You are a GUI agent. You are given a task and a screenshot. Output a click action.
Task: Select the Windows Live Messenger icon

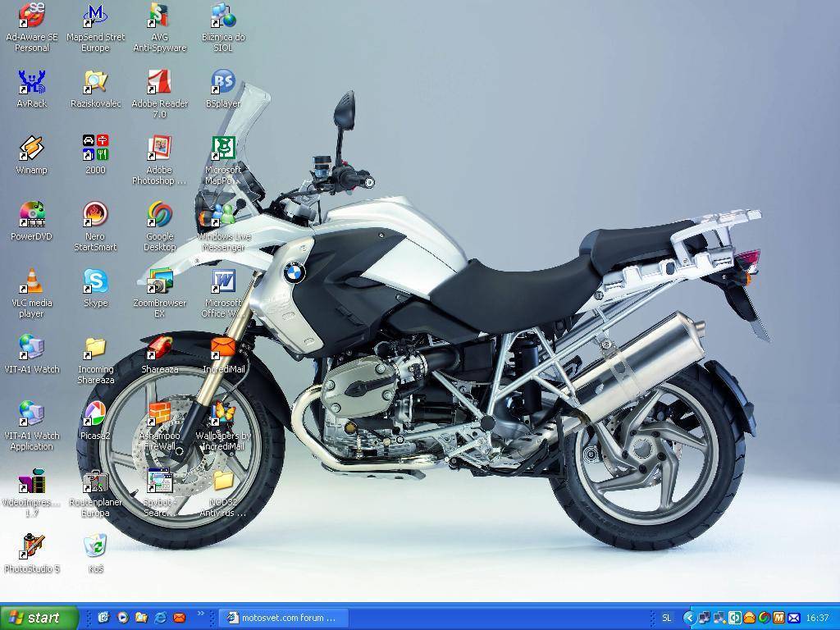pyautogui.click(x=223, y=226)
